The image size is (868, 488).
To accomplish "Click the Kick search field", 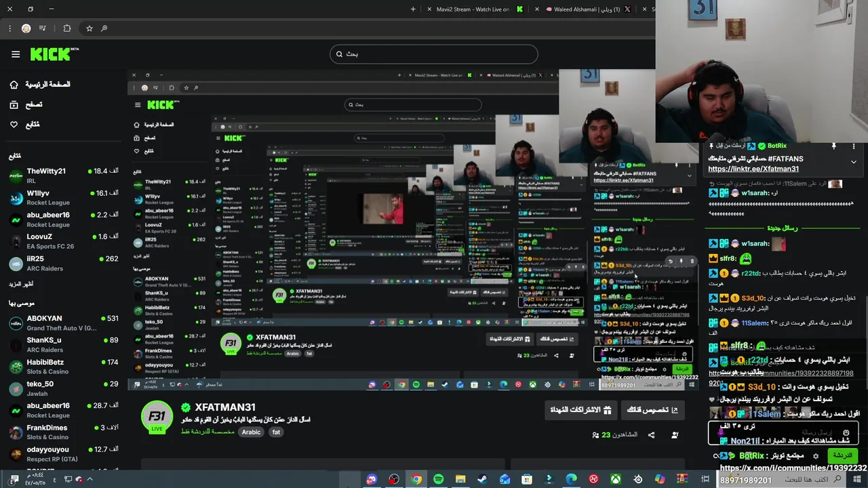I will [434, 54].
